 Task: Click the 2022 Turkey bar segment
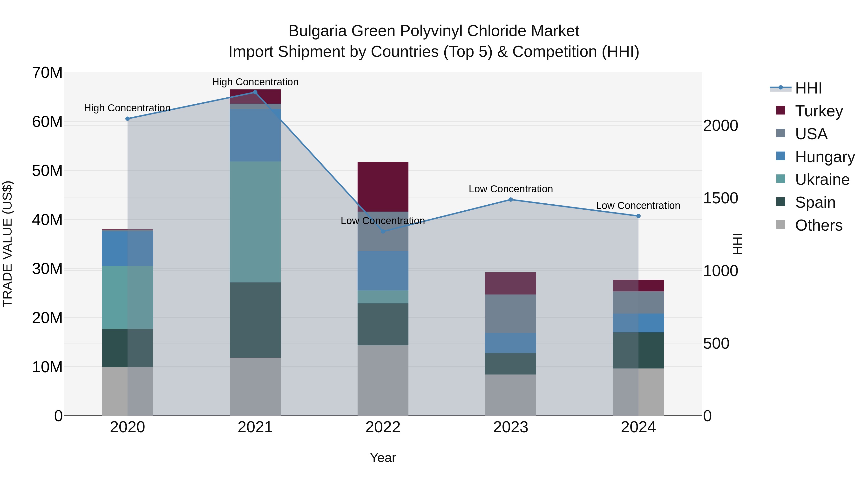pos(383,187)
